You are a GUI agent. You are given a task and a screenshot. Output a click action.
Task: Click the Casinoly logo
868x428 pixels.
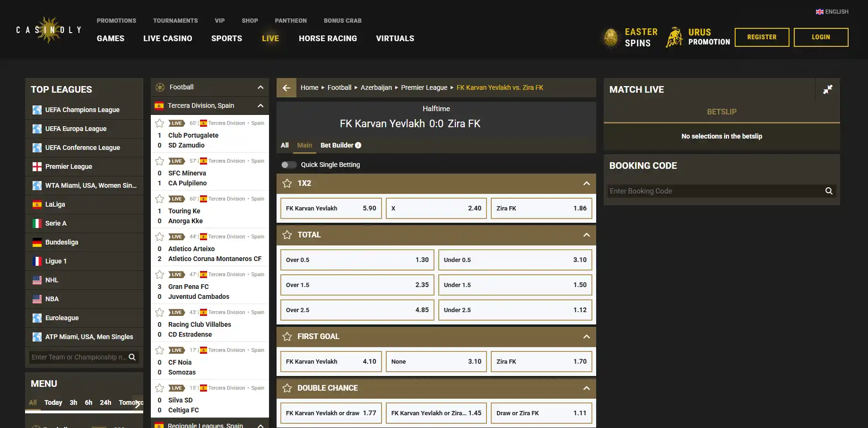click(49, 30)
